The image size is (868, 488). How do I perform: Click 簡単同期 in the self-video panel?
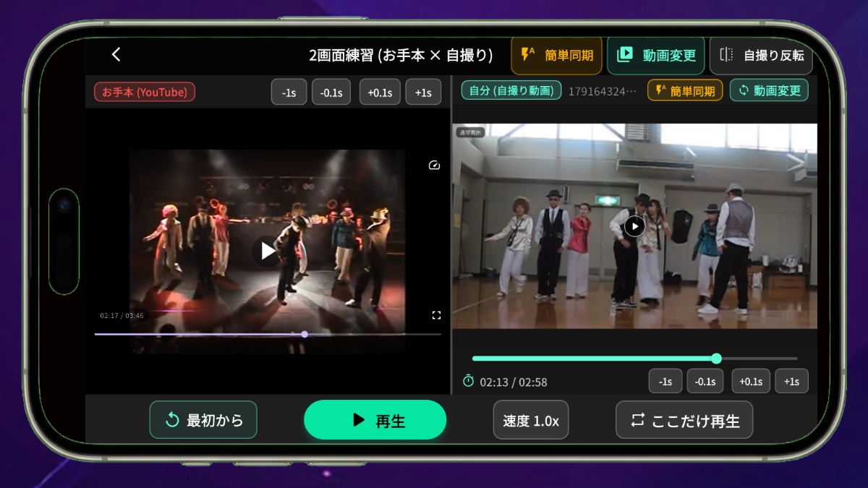pos(685,91)
